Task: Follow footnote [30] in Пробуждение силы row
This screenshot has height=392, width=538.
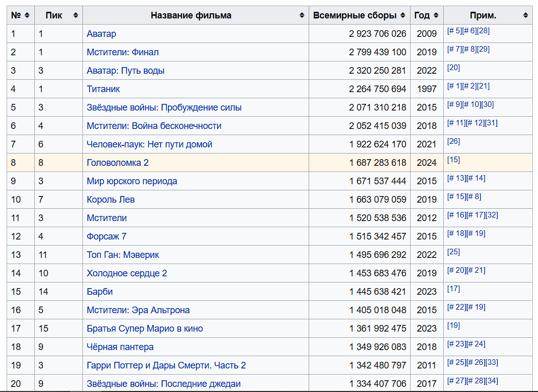Action: click(487, 104)
